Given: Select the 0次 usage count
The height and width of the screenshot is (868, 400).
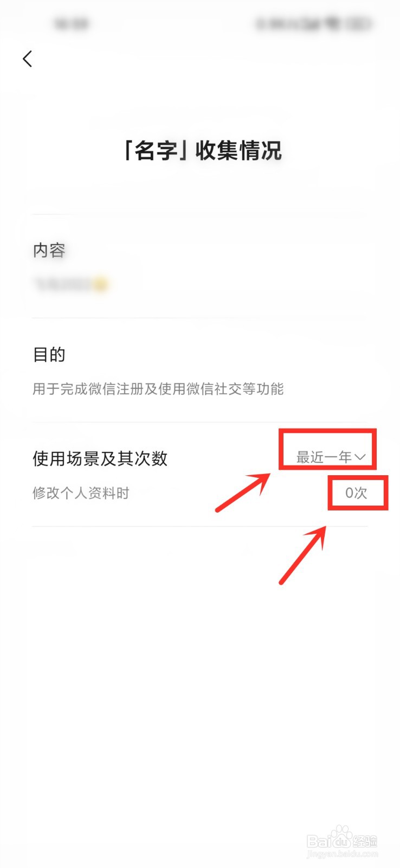Looking at the screenshot, I should [356, 493].
